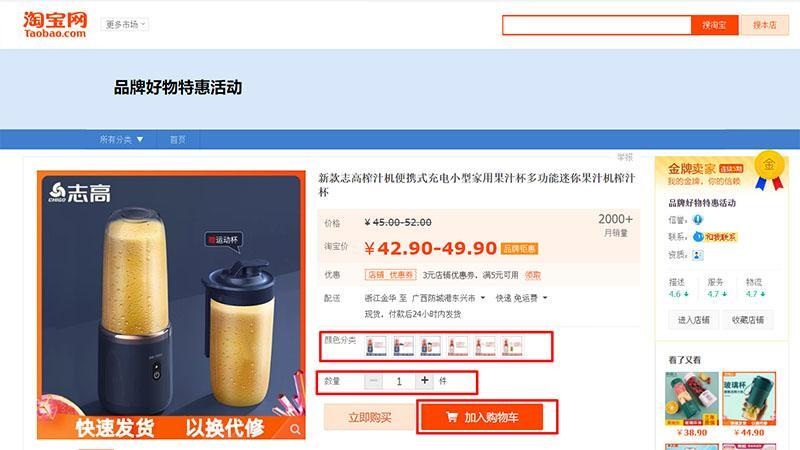Click the 加入购物车 add to cart button

[482, 417]
